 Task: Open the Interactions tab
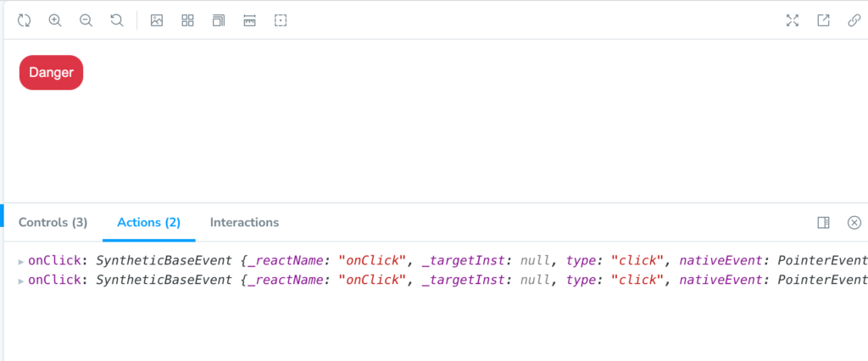(x=245, y=223)
